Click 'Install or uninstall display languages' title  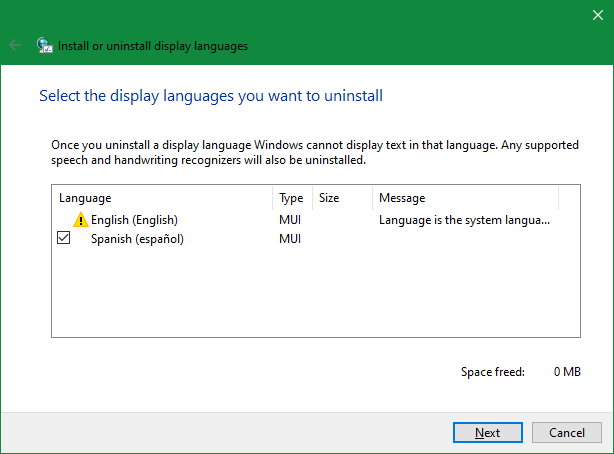pos(153,46)
